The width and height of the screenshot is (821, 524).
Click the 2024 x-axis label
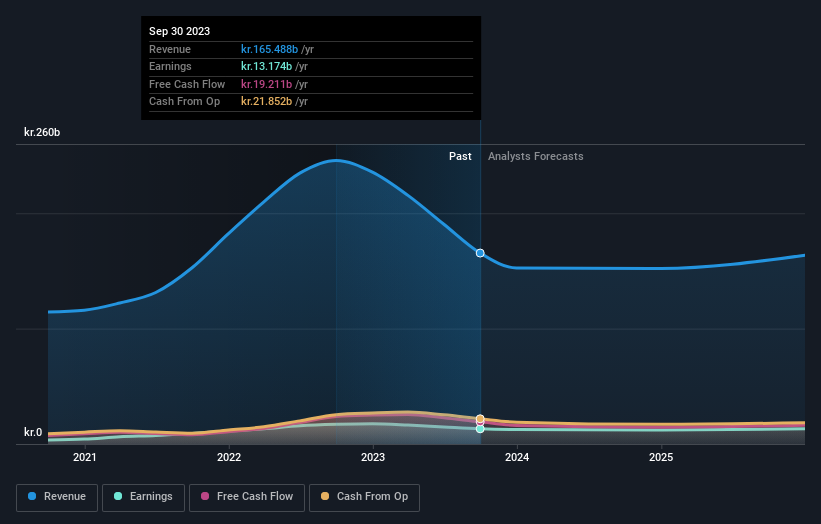(517, 457)
